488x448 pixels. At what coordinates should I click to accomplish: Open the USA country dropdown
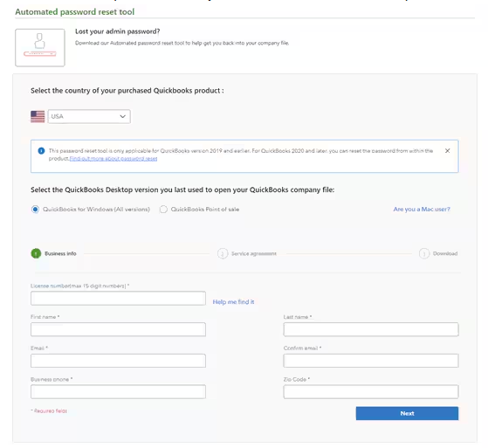pyautogui.click(x=89, y=116)
